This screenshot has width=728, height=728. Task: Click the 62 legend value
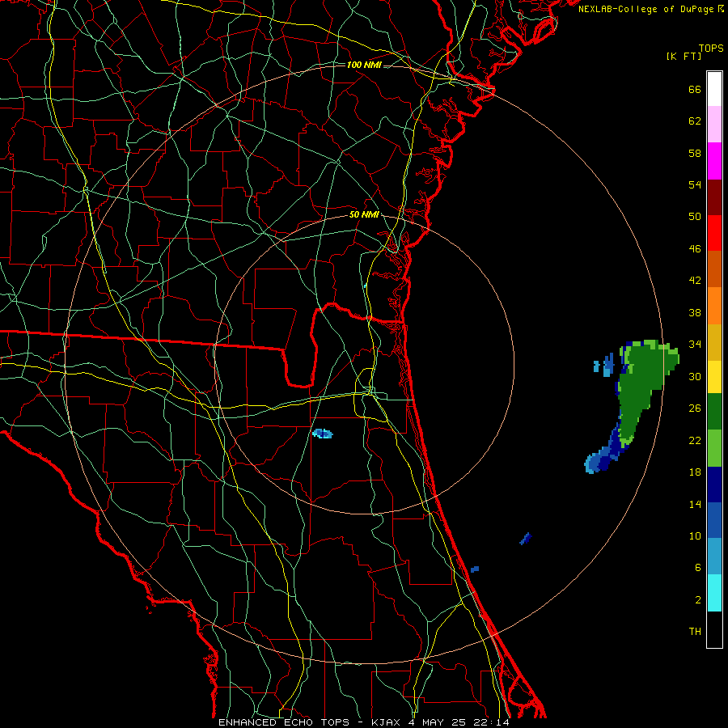(x=695, y=121)
